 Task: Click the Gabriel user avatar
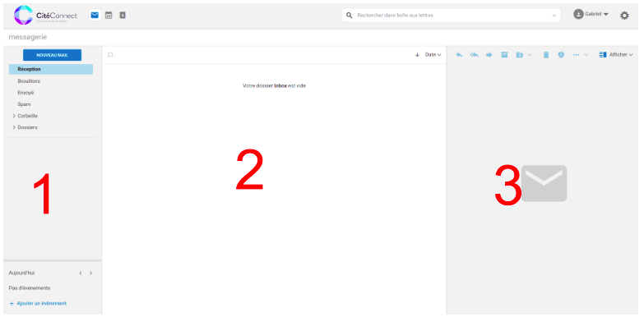(578, 14)
